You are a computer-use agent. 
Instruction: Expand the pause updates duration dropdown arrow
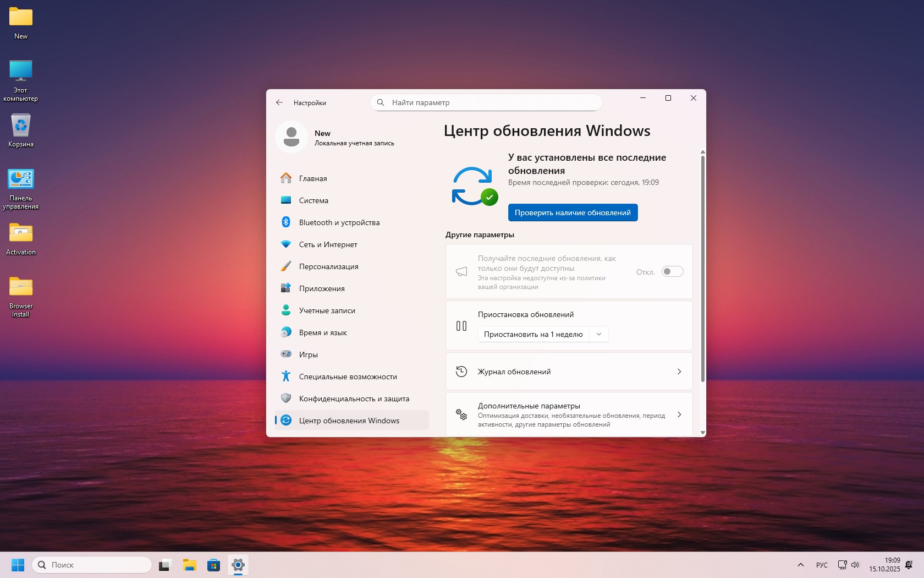[599, 334]
